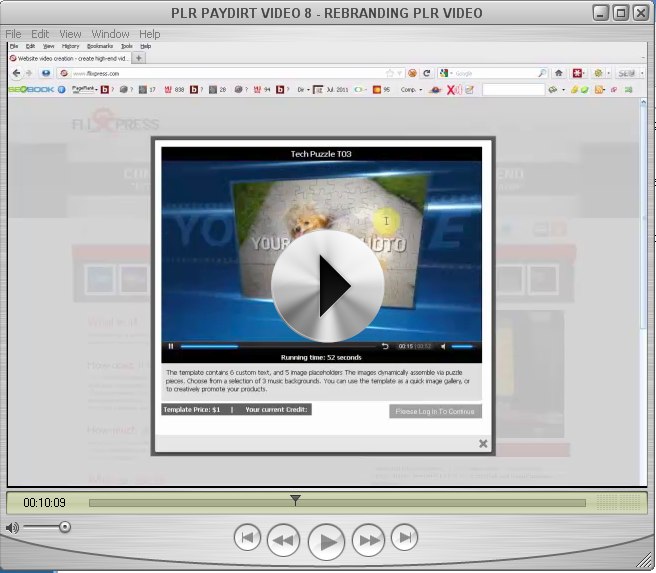The width and height of the screenshot is (656, 573).
Task: Open the browser Bookmarks menu
Action: (x=100, y=46)
